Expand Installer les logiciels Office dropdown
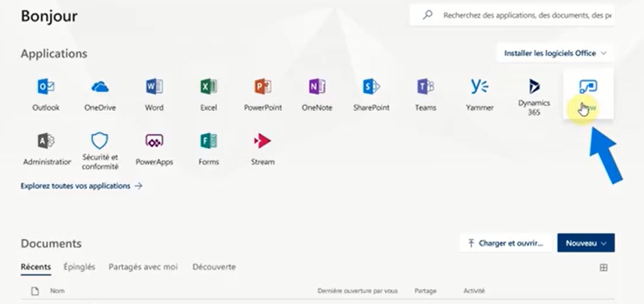The image size is (644, 304). coord(555,53)
